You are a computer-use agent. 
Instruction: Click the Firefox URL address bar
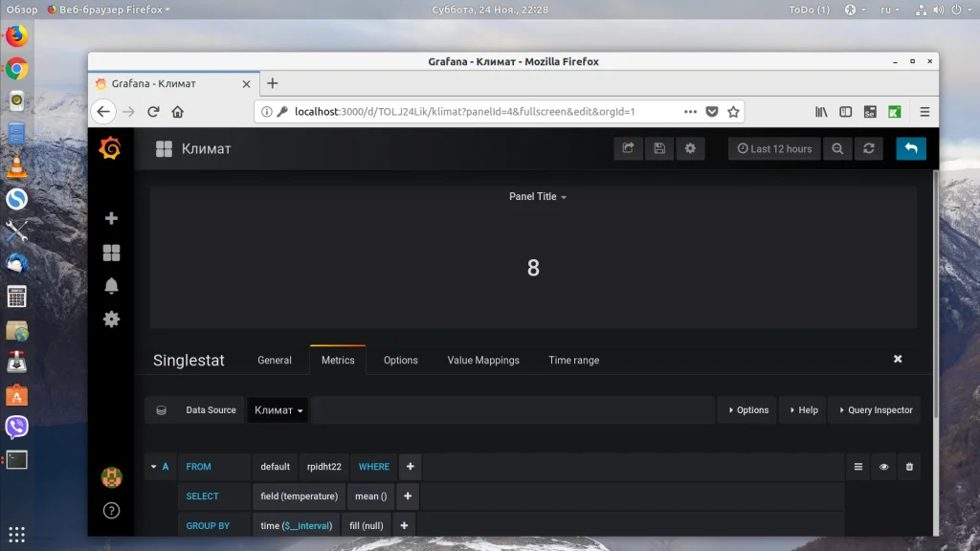479,111
